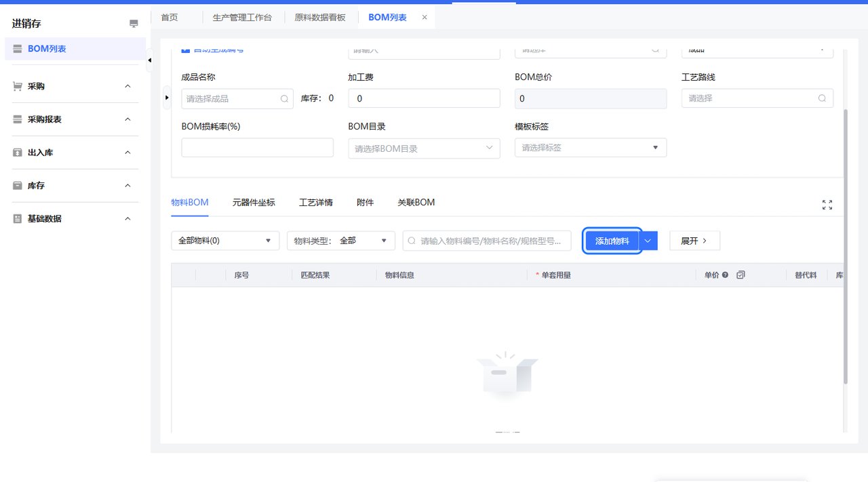Click the 加工费 input field
Screen dimensions: 868x482
[424, 98]
